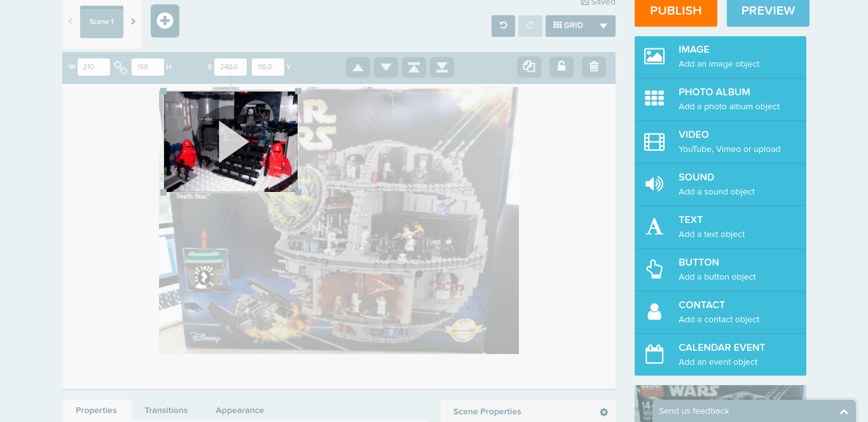Click the video film strip icon
This screenshot has width=868, height=422.
(654, 142)
